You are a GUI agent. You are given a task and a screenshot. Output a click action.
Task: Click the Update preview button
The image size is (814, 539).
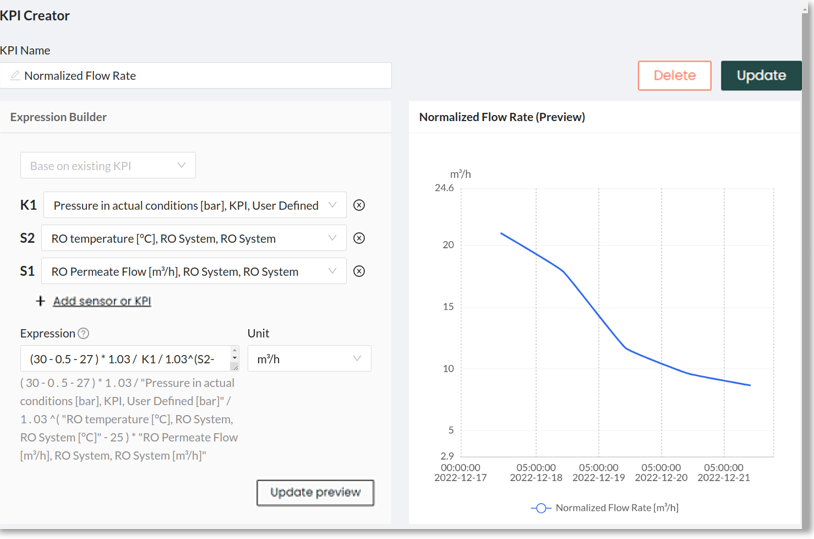click(x=315, y=493)
